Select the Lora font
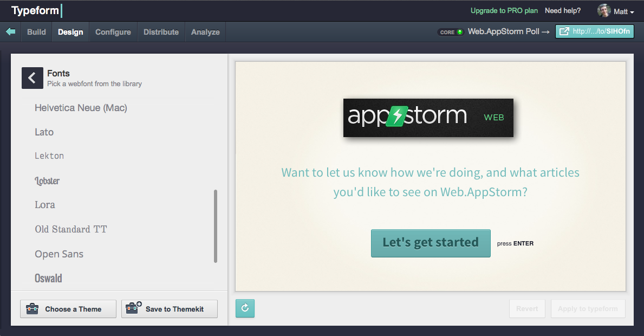The width and height of the screenshot is (644, 336). coord(45,204)
